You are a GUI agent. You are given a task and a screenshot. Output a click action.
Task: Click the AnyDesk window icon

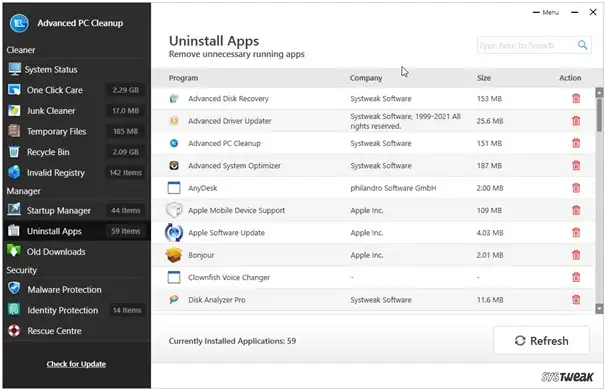pyautogui.click(x=174, y=188)
